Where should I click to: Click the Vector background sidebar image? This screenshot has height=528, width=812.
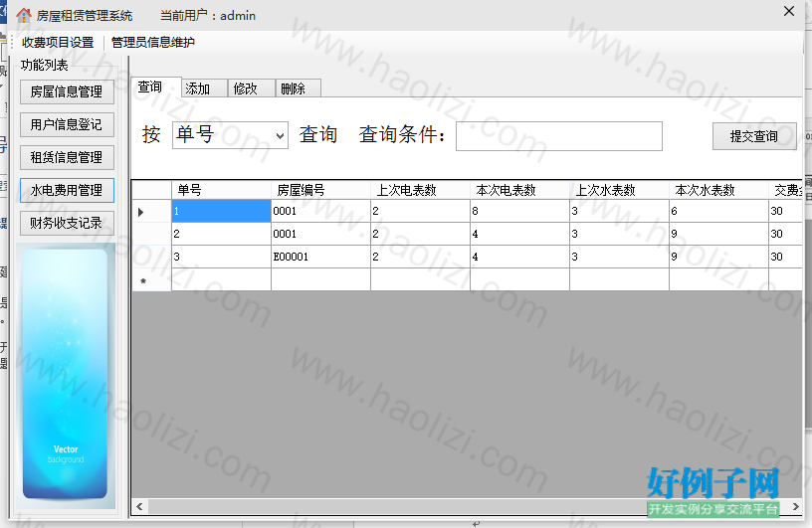pyautogui.click(x=66, y=375)
